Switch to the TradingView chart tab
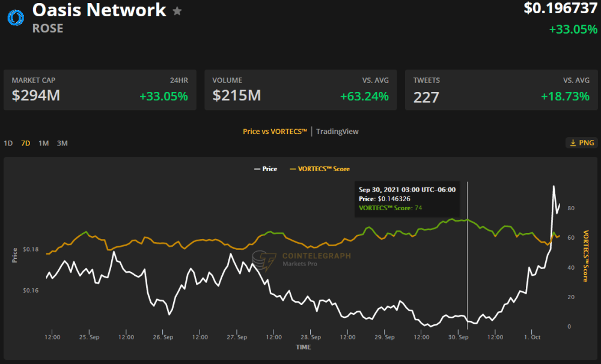 coord(337,132)
